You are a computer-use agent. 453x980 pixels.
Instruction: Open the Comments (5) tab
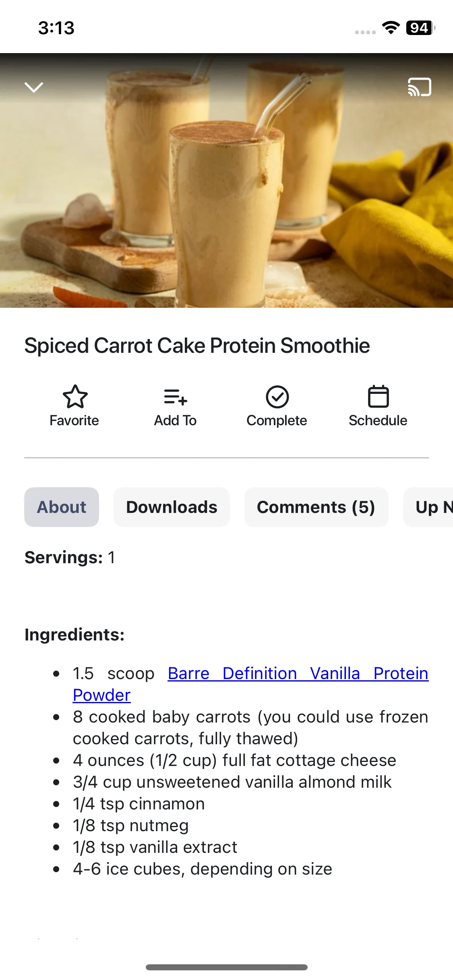click(x=316, y=507)
